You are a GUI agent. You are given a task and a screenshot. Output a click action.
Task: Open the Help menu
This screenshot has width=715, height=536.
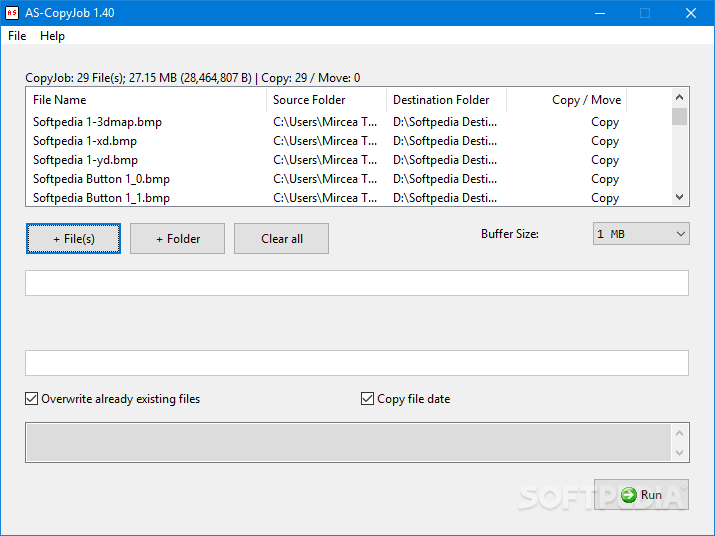[52, 36]
